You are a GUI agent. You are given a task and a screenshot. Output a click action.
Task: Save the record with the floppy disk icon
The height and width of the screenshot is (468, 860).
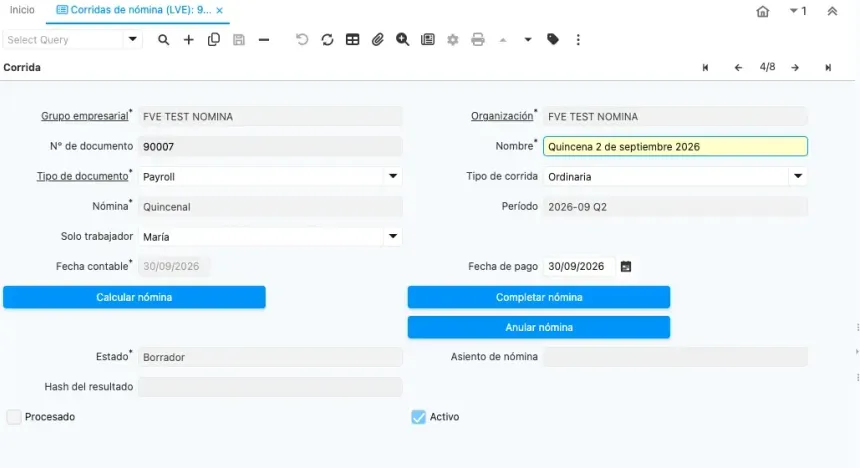click(x=239, y=40)
